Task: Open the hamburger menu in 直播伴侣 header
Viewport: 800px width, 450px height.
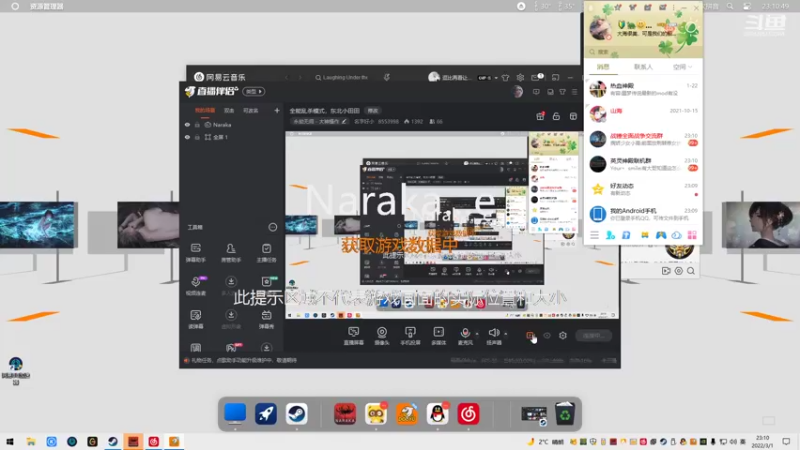Action: (574, 92)
